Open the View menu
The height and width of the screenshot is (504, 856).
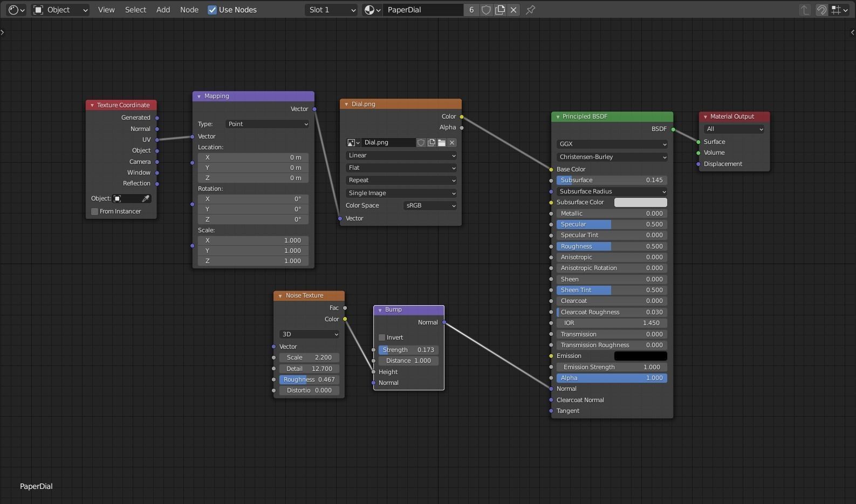[106, 10]
